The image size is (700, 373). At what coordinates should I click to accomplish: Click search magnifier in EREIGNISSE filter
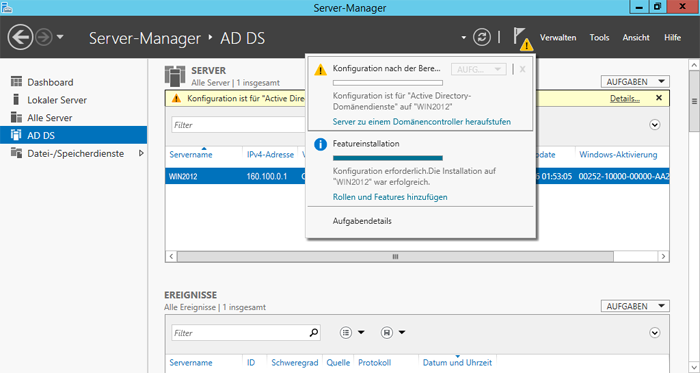(x=314, y=332)
